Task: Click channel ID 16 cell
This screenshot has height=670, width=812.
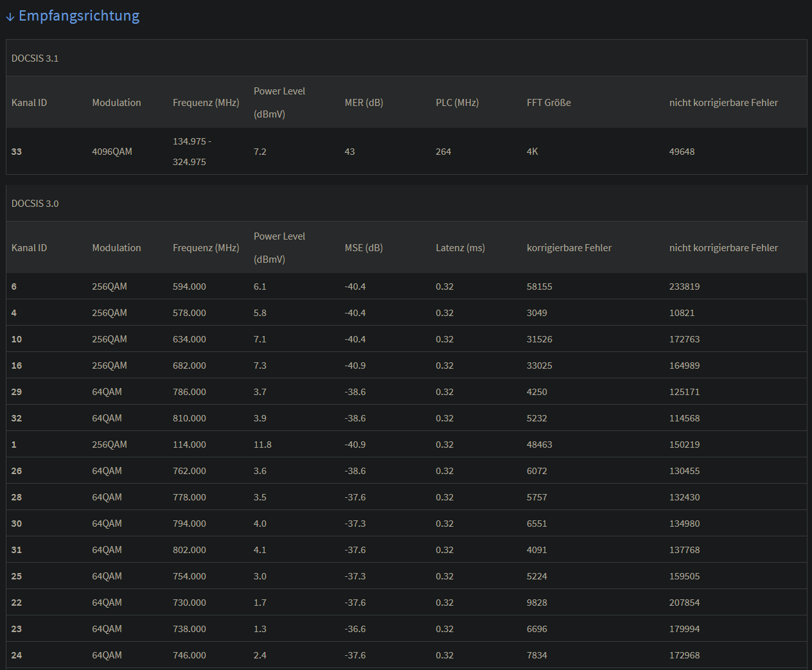Action: [16, 366]
